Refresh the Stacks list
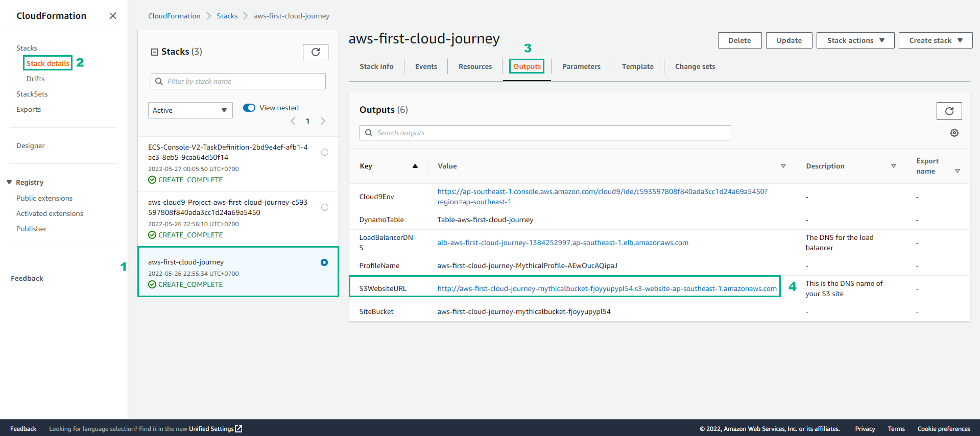 316,52
